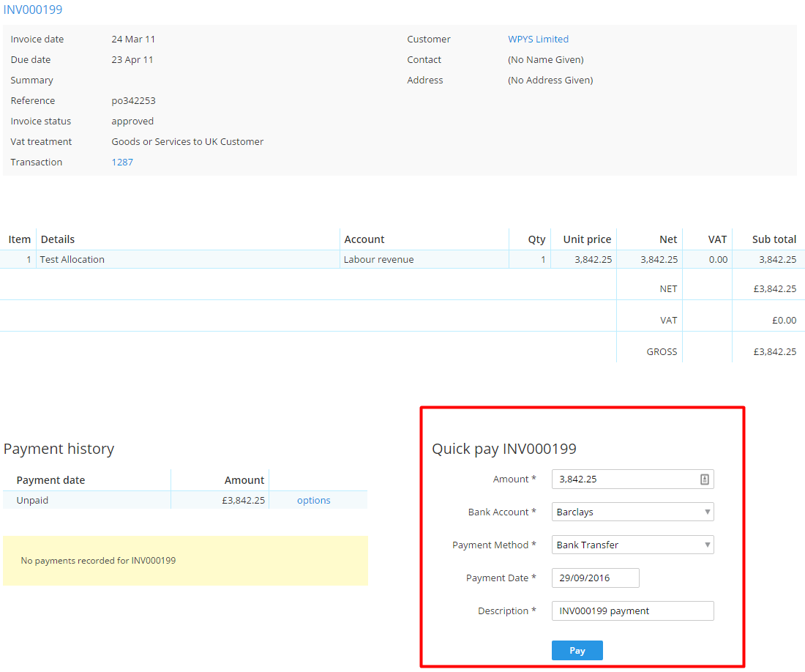Screen dimensions: 805x672
Task: Click the reference value po342253
Action: point(133,100)
